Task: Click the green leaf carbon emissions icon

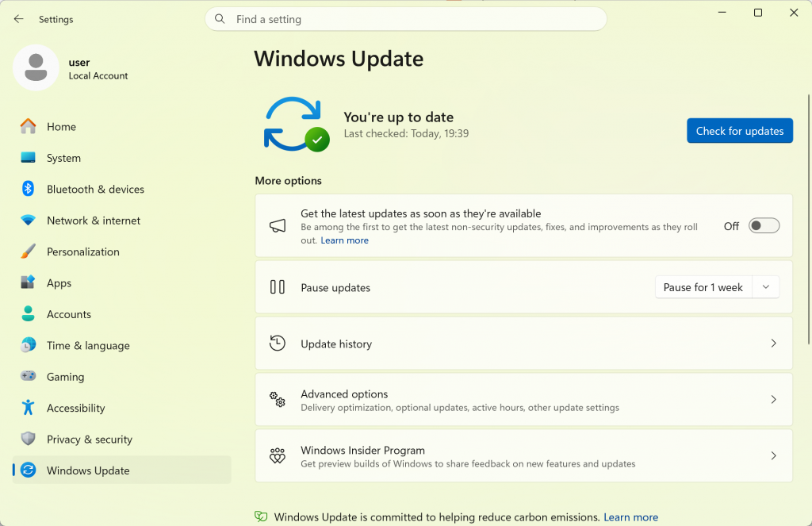Action: tap(261, 516)
